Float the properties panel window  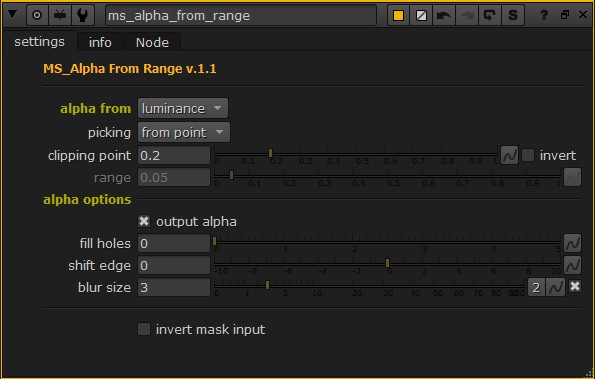pyautogui.click(x=565, y=15)
